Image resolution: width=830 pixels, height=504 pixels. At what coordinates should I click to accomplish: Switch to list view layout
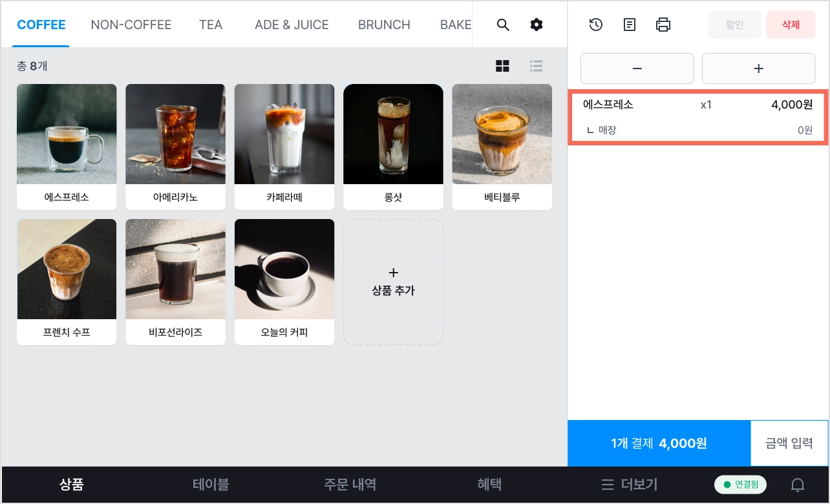coord(536,66)
